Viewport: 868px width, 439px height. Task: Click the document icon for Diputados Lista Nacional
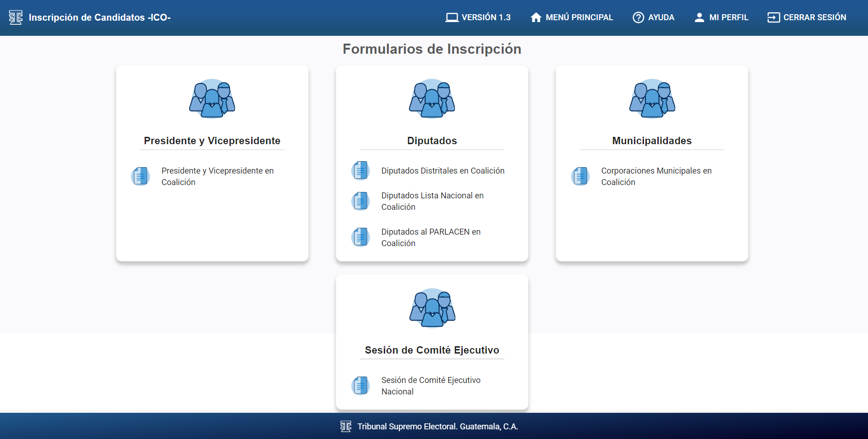tap(360, 201)
